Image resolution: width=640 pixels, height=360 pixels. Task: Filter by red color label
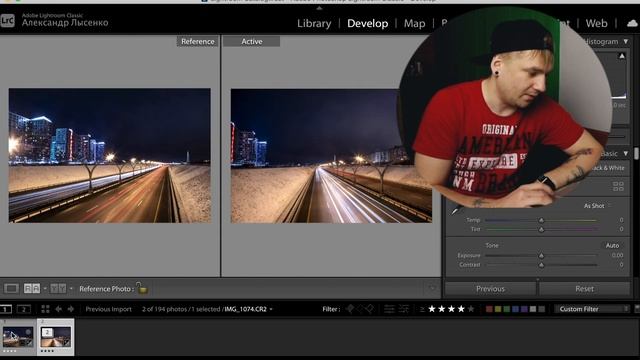tap(489, 309)
